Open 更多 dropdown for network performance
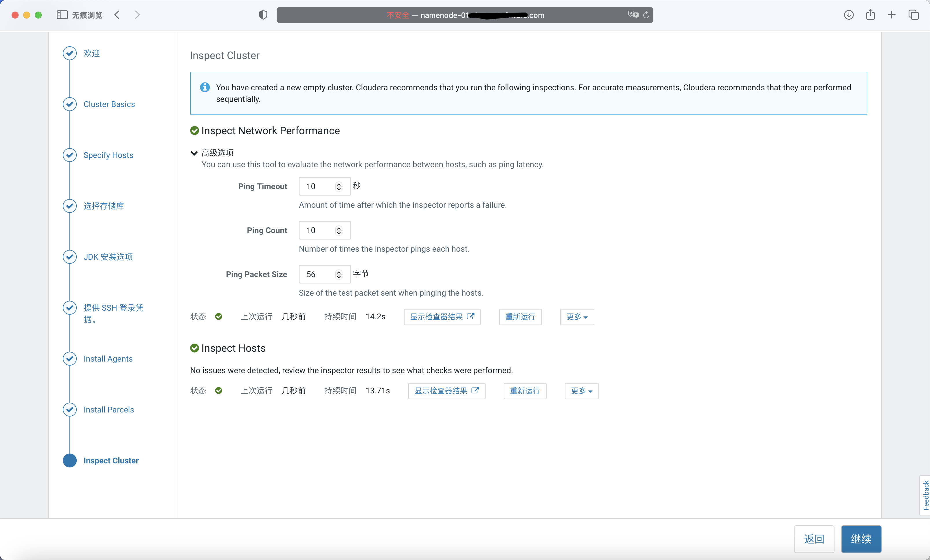 [577, 317]
